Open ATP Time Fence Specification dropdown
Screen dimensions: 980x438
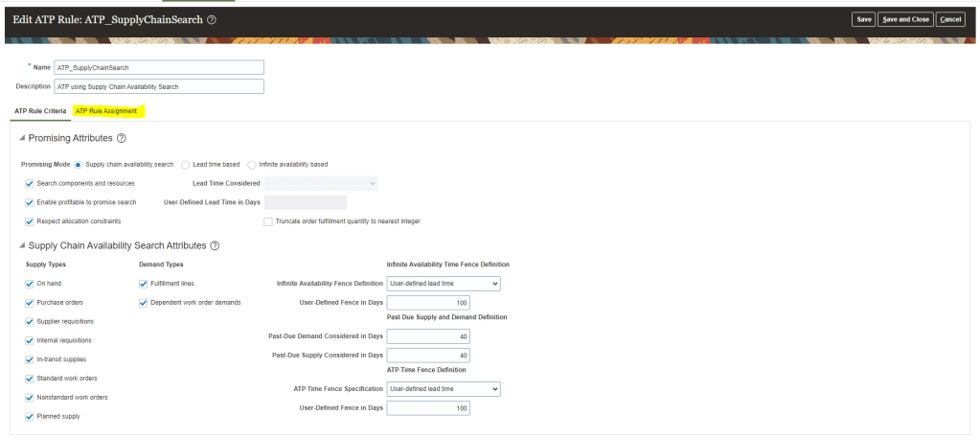(x=443, y=389)
